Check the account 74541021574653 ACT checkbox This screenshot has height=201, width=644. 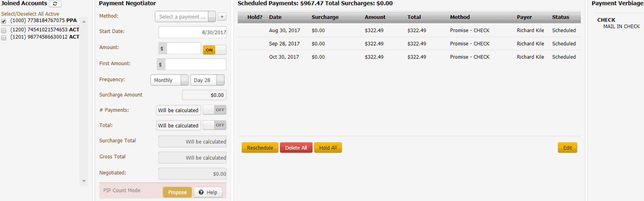pyautogui.click(x=4, y=30)
